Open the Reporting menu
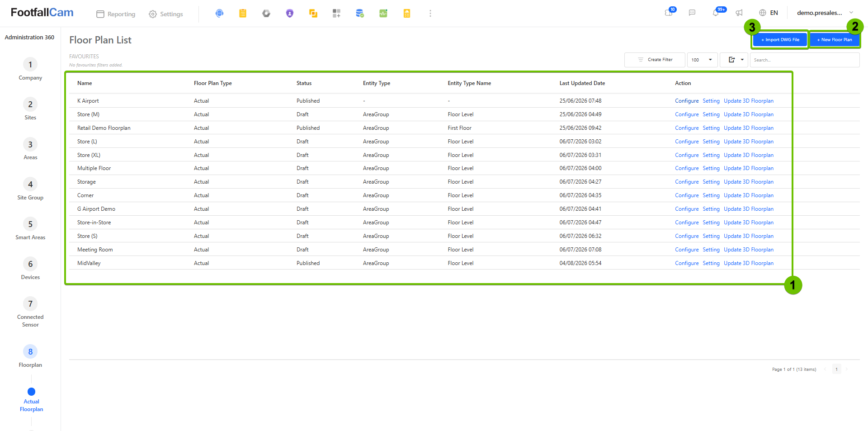The image size is (868, 431). pos(116,14)
